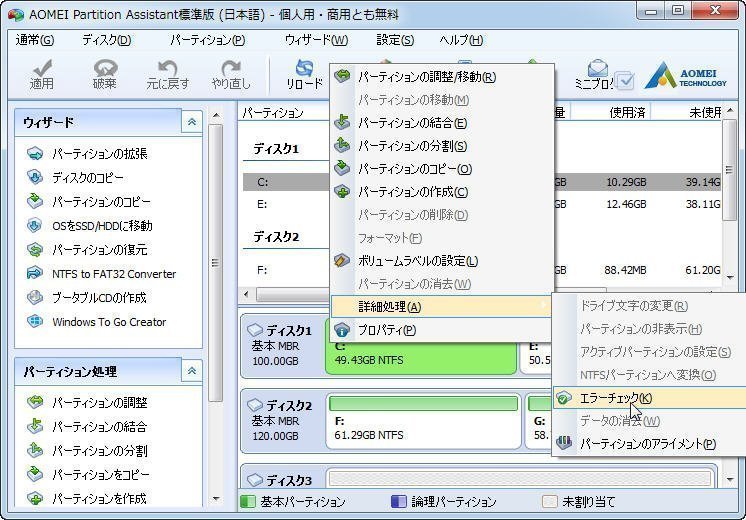Click the 未割り当て legend swatch

pyautogui.click(x=550, y=501)
